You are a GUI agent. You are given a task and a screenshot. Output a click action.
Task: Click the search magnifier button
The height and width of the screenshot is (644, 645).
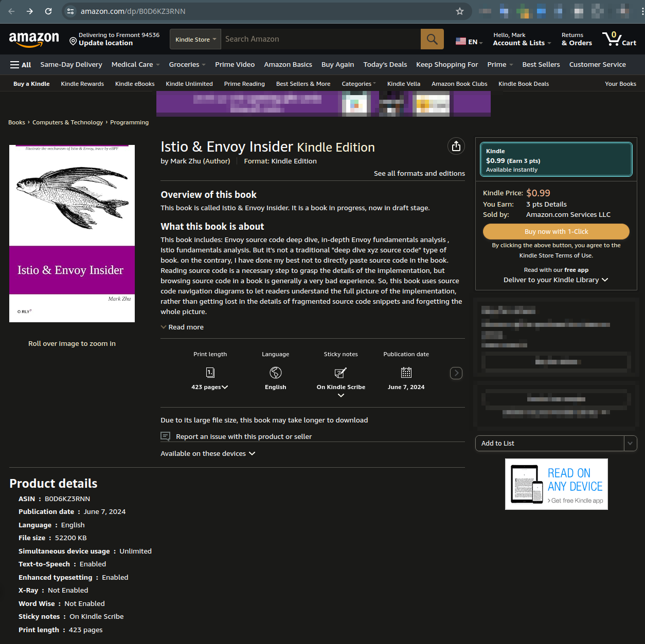click(x=432, y=39)
